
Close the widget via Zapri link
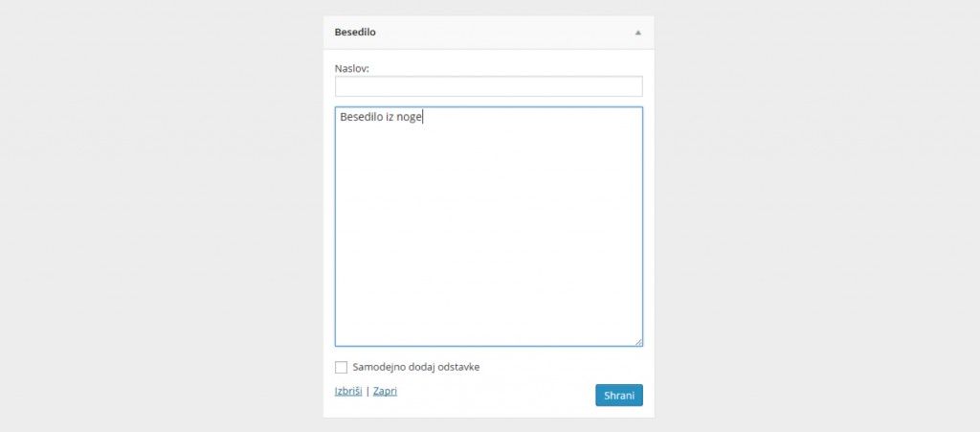coord(385,391)
